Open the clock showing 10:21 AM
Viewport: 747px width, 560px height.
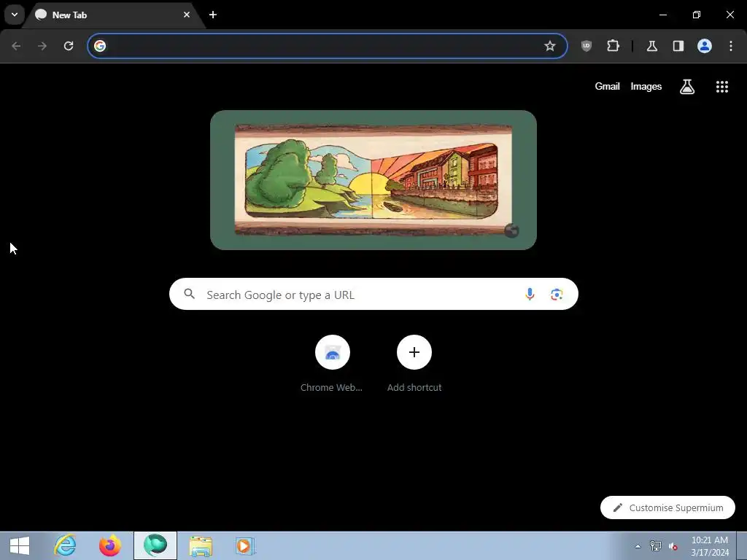[710, 546]
